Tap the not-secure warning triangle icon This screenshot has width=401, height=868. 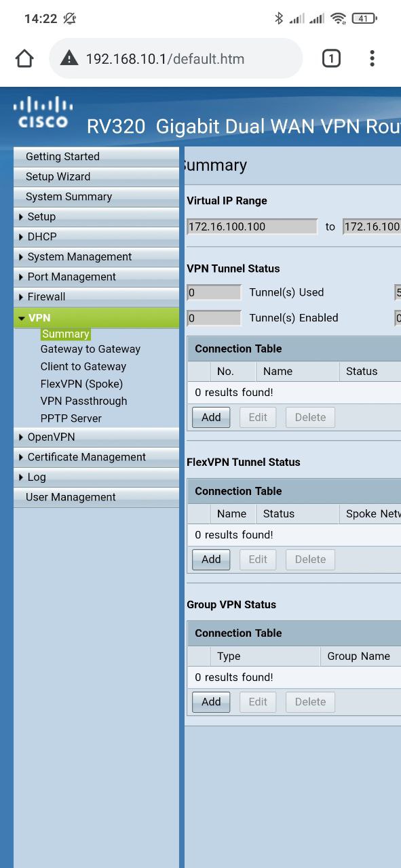coord(69,59)
